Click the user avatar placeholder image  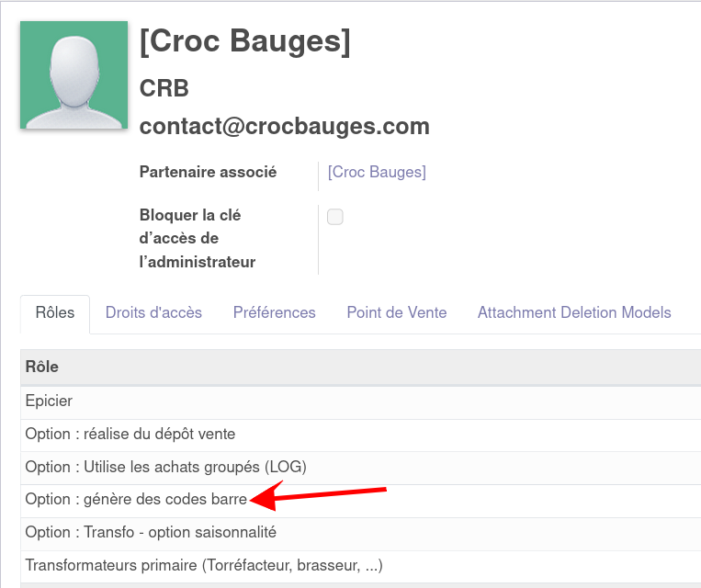point(73,74)
